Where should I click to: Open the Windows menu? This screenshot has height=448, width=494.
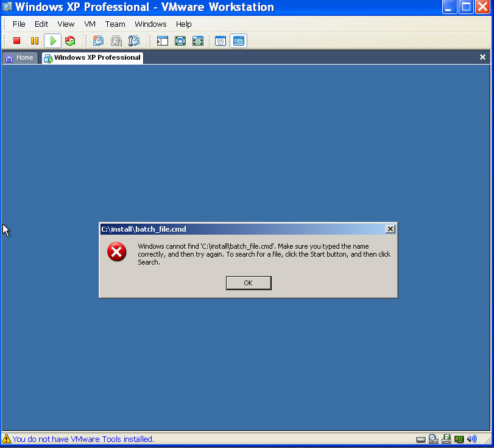(150, 24)
